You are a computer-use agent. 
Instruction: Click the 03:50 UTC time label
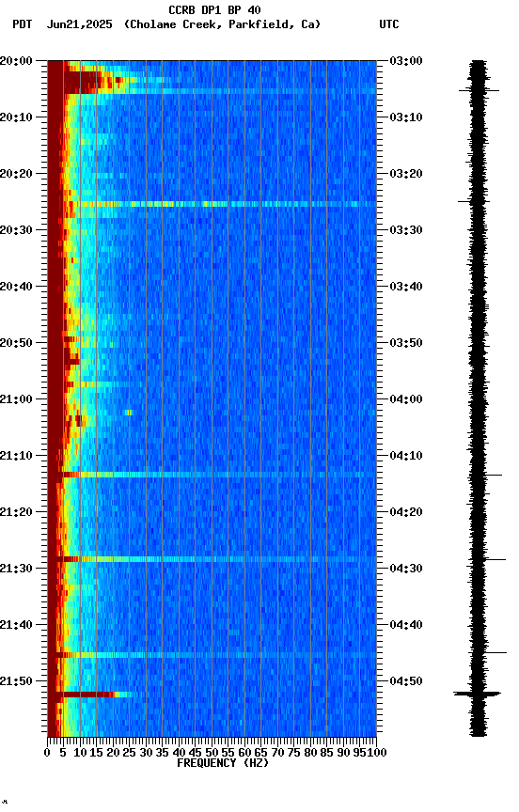click(406, 343)
